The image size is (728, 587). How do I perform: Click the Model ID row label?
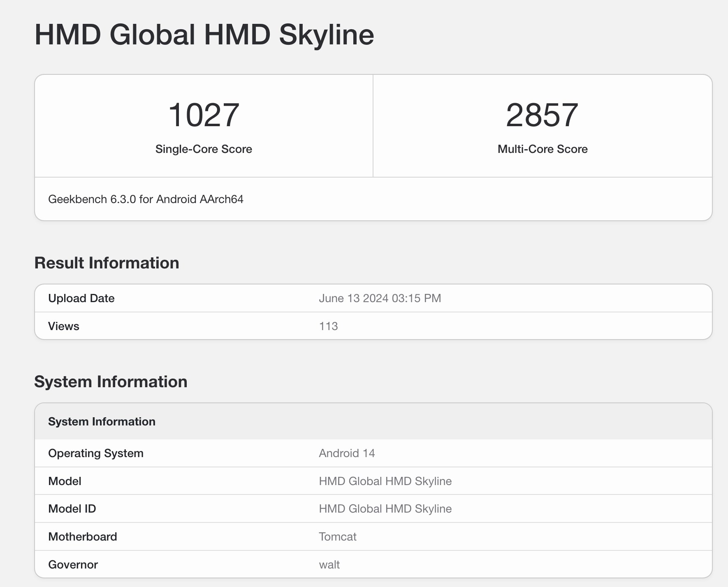coord(72,509)
